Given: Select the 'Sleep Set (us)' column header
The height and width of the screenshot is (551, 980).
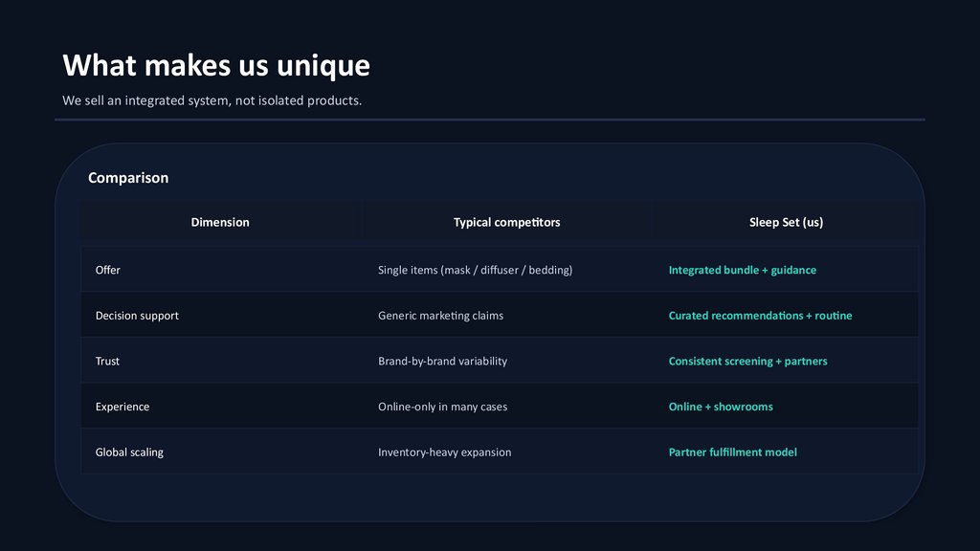Looking at the screenshot, I should [x=786, y=222].
